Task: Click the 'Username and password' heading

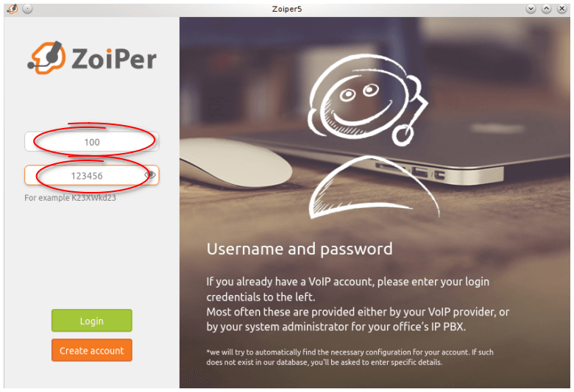Action: 300,249
